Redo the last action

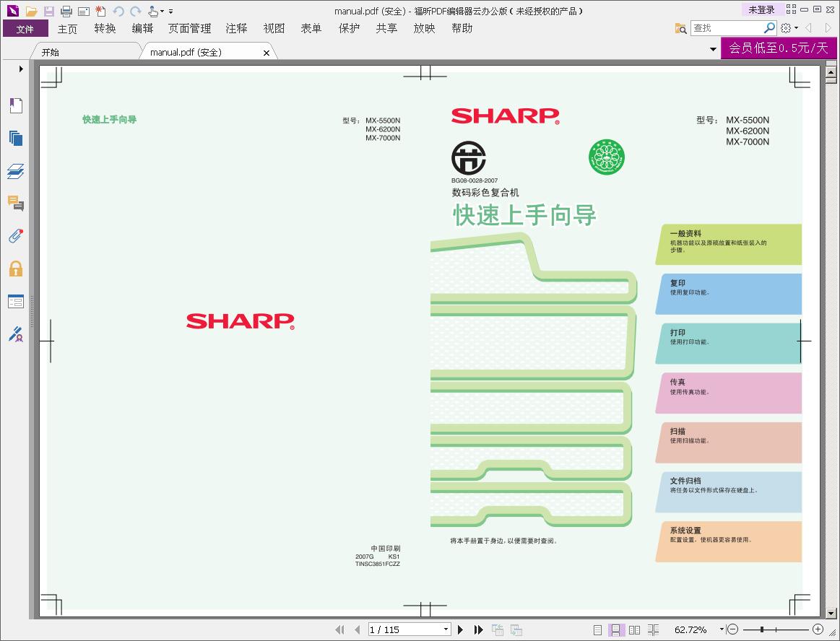pos(136,11)
